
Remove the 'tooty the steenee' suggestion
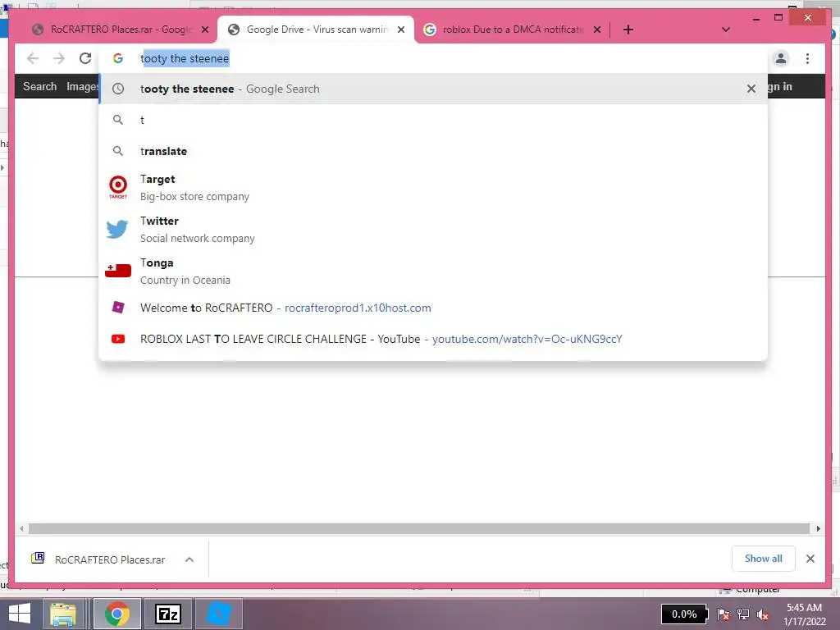pyautogui.click(x=751, y=89)
